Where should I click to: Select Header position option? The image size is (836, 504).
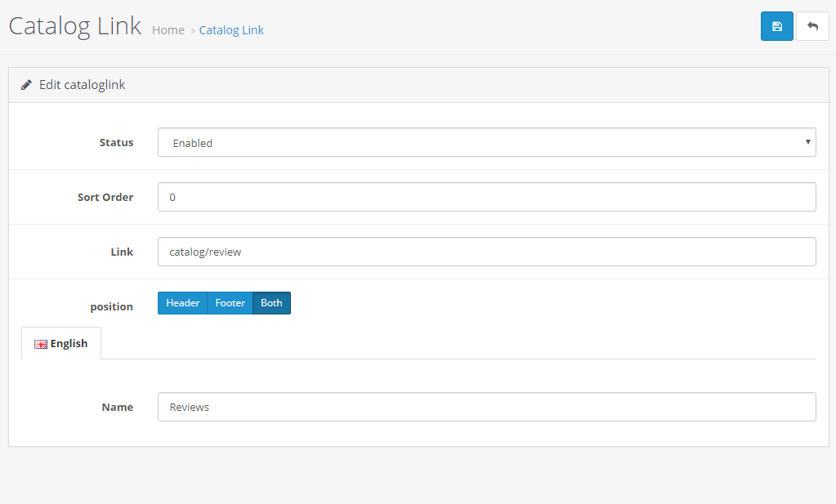pos(182,303)
